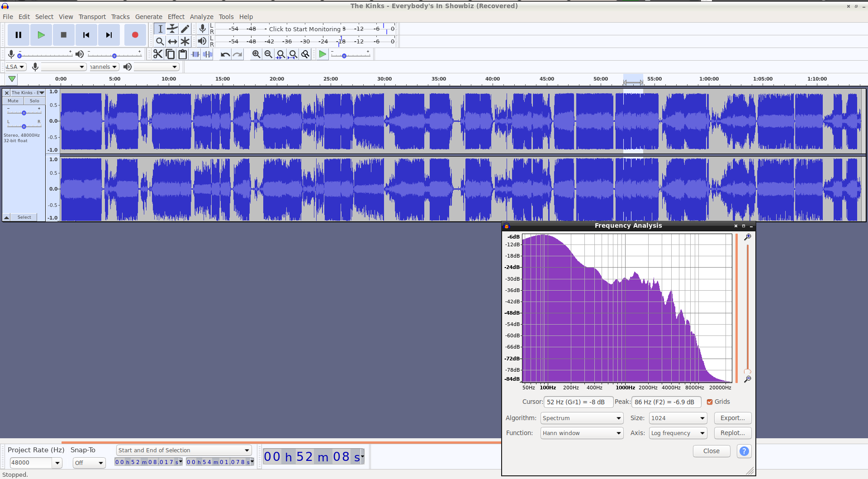The image size is (868, 479).
Task: Solo The Kinks track
Action: tap(34, 101)
